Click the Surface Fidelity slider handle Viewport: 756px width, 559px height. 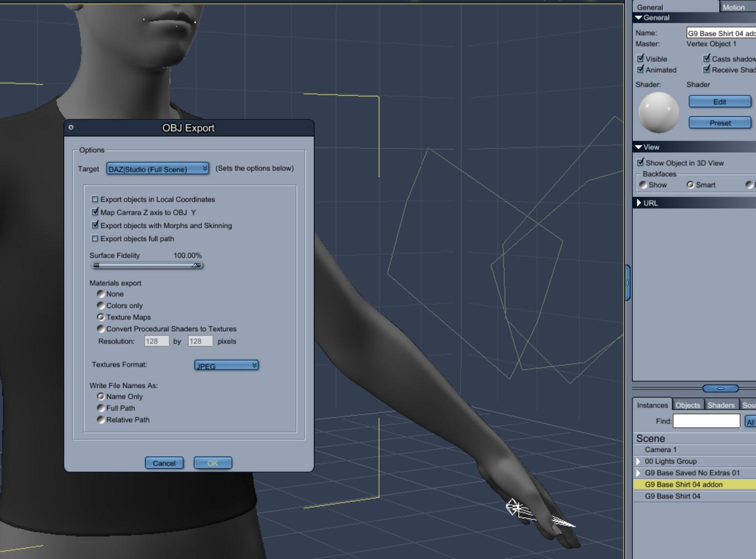pos(196,266)
